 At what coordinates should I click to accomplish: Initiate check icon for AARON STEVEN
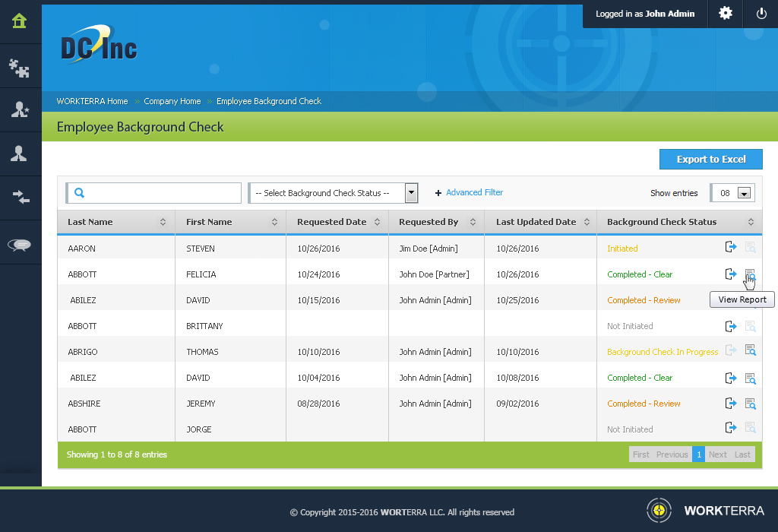[730, 247]
